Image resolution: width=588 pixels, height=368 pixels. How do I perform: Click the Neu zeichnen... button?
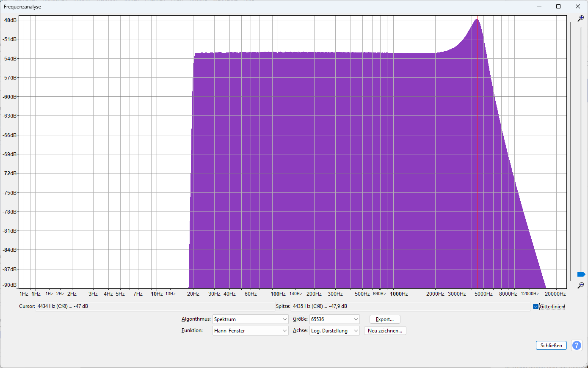point(385,331)
